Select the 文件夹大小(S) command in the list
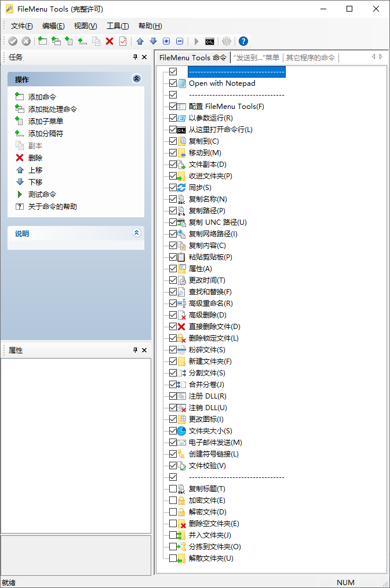The image size is (390, 588). [210, 431]
